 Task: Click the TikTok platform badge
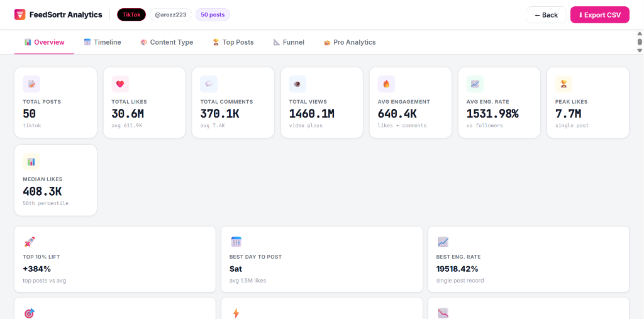(x=131, y=15)
